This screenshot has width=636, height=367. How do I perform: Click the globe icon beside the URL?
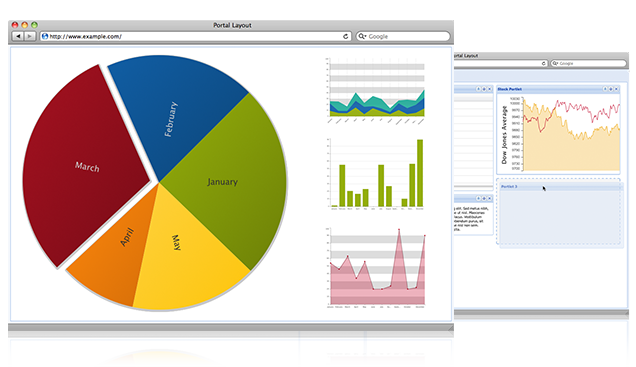pyautogui.click(x=45, y=36)
